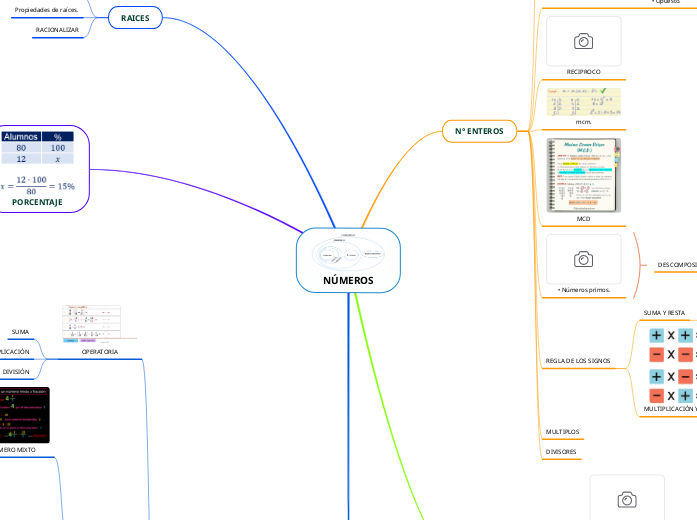Click the camera icon above Números primos
Image resolution: width=697 pixels, height=520 pixels.
click(x=583, y=259)
